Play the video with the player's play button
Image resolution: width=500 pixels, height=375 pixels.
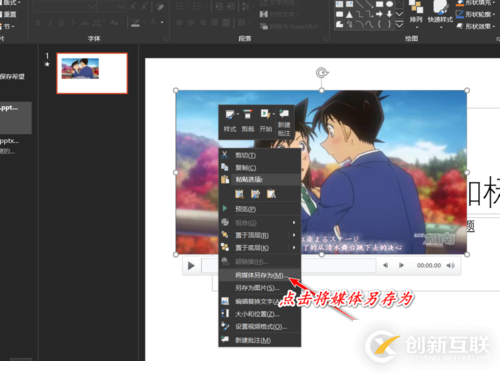coord(191,266)
